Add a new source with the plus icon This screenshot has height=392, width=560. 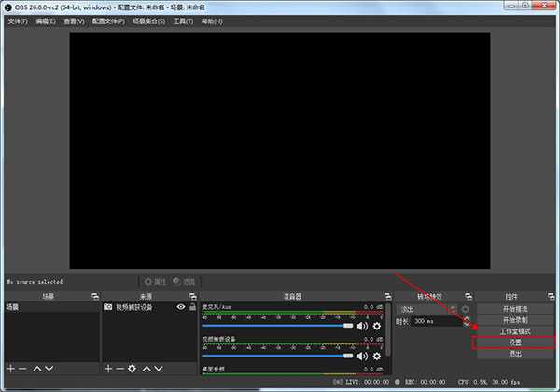pos(108,369)
